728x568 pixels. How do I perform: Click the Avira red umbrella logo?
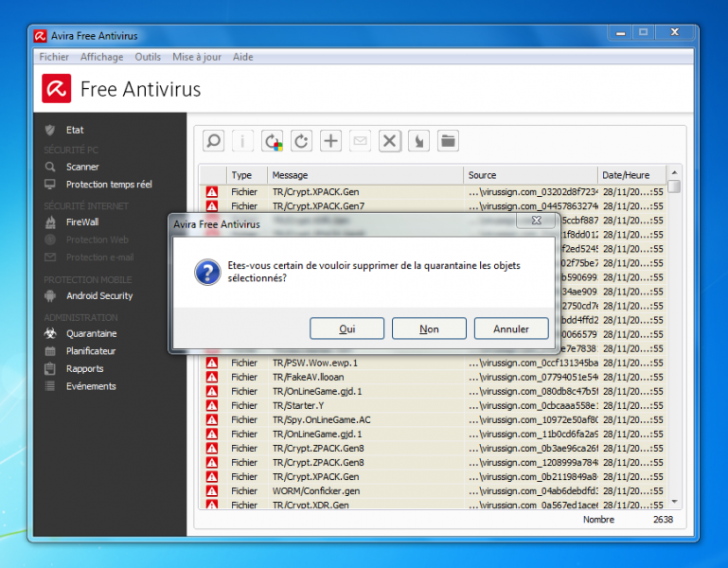[56, 88]
